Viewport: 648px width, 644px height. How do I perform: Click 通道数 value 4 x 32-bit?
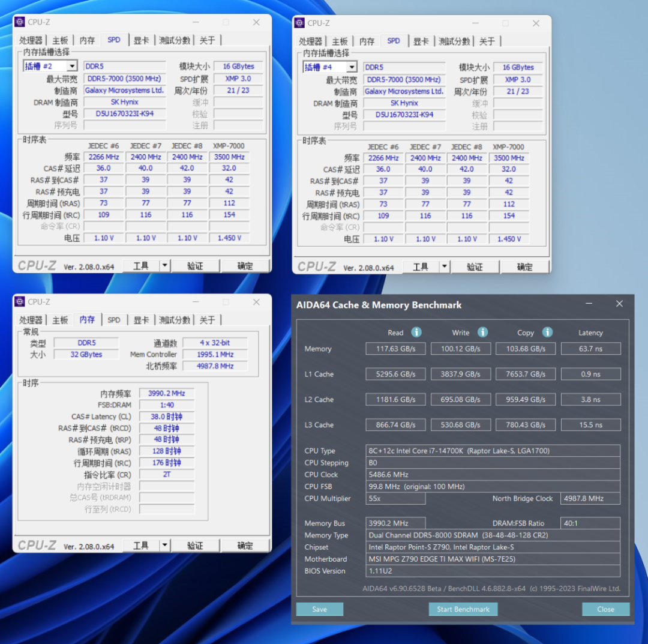pyautogui.click(x=215, y=343)
